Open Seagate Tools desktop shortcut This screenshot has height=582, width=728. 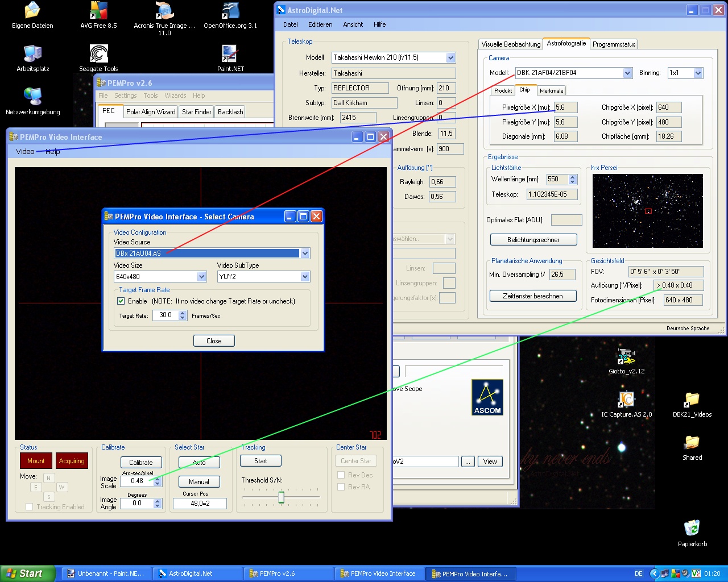98,59
